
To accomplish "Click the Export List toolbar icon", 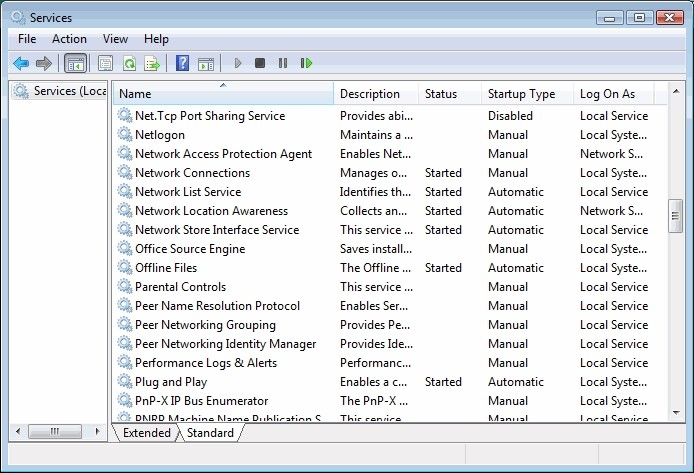I will (152, 63).
